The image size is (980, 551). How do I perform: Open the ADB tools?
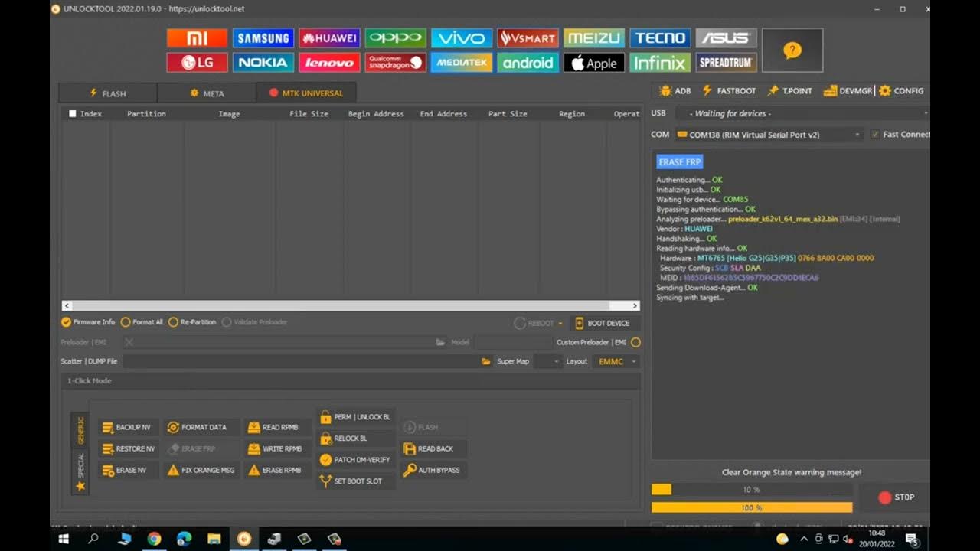(x=675, y=90)
